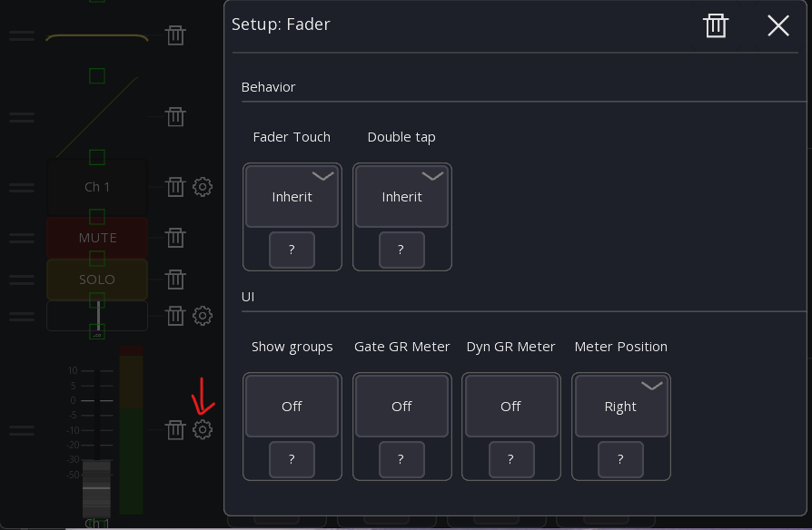Viewport: 812px width, 530px height.
Task: Toggle Gate GR Meter Off button
Action: (x=401, y=407)
